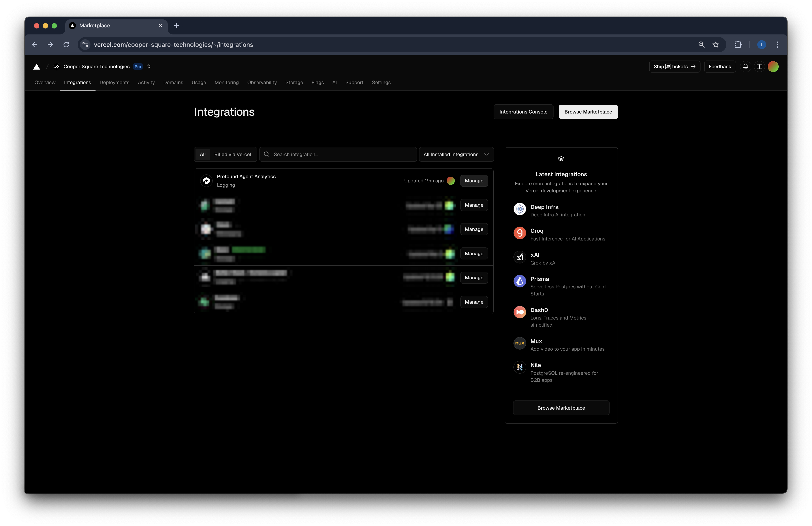The image size is (812, 526).
Task: Select the Mux integration icon
Action: [520, 343]
